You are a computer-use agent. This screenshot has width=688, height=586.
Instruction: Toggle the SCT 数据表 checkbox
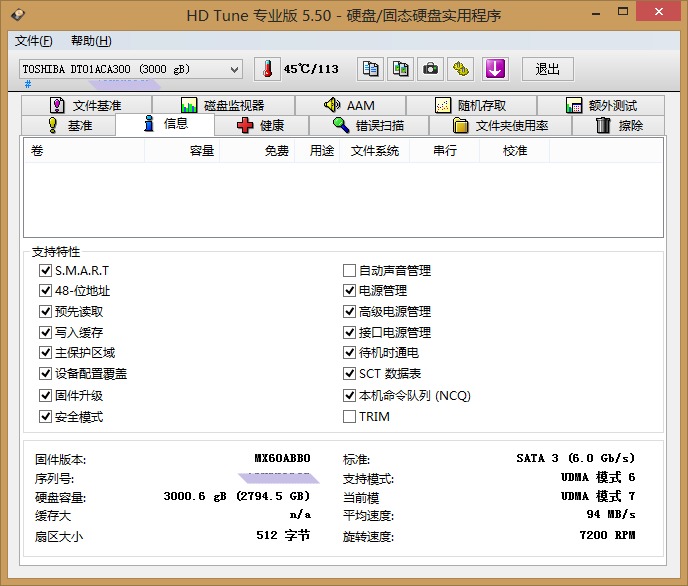coord(349,373)
